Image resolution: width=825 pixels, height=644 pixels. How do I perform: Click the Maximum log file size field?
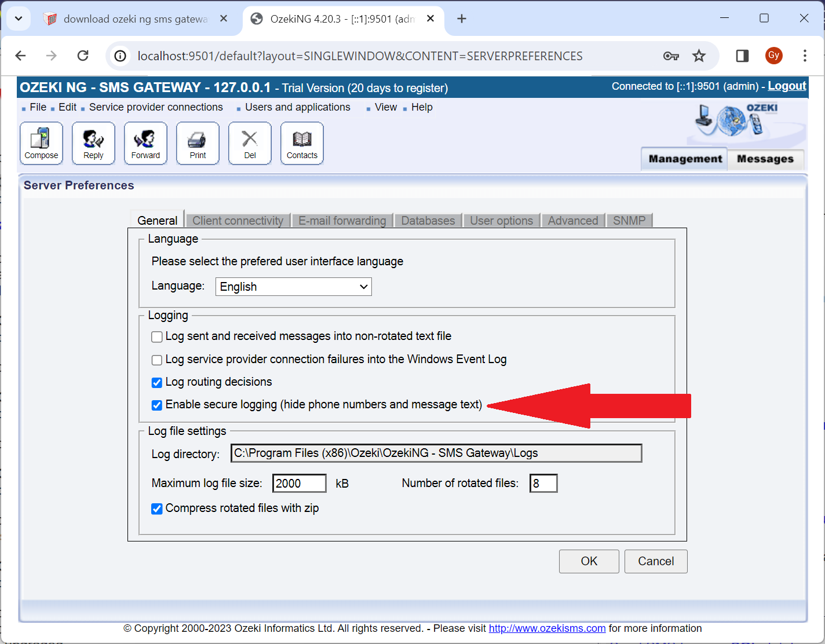tap(299, 484)
